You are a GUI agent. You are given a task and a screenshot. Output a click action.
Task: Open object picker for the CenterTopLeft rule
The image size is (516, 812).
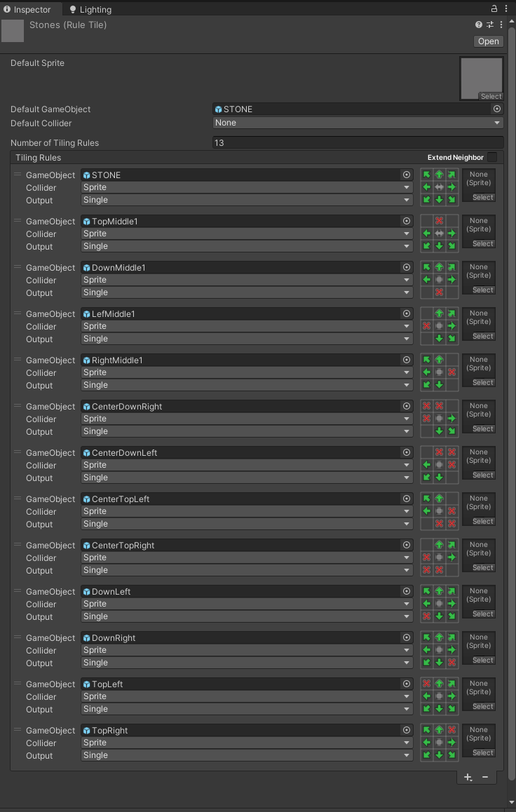407,499
